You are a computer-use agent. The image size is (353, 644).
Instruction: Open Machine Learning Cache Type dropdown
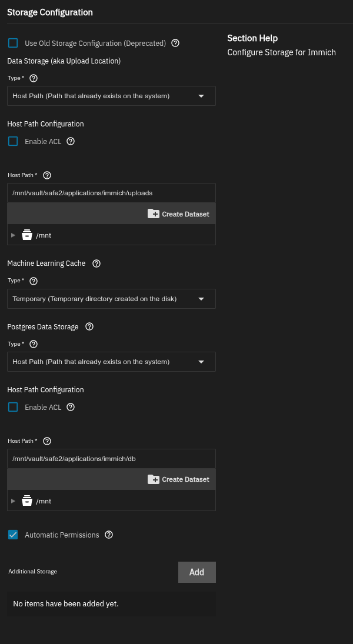pyautogui.click(x=111, y=299)
